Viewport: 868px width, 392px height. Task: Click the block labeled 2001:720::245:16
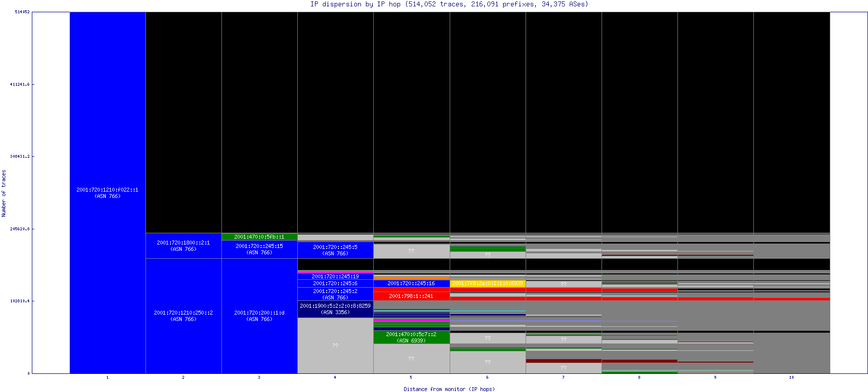pyautogui.click(x=411, y=283)
